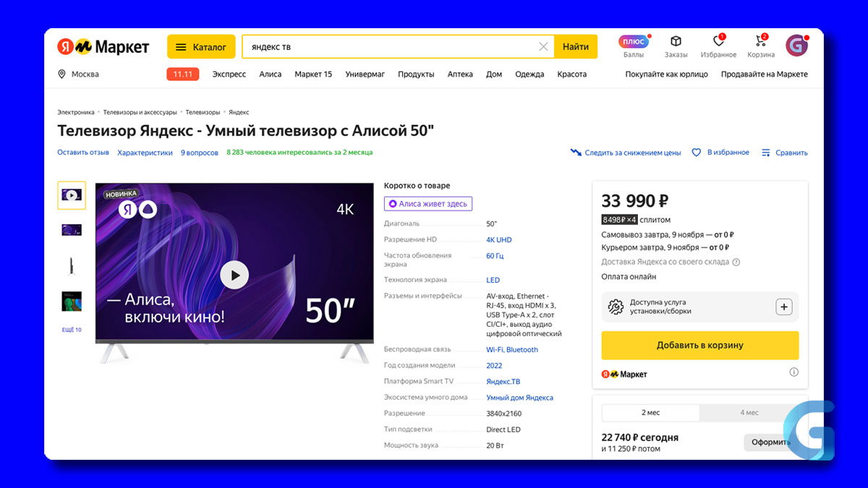Open the user profile avatar
868x488 pixels.
pos(796,46)
